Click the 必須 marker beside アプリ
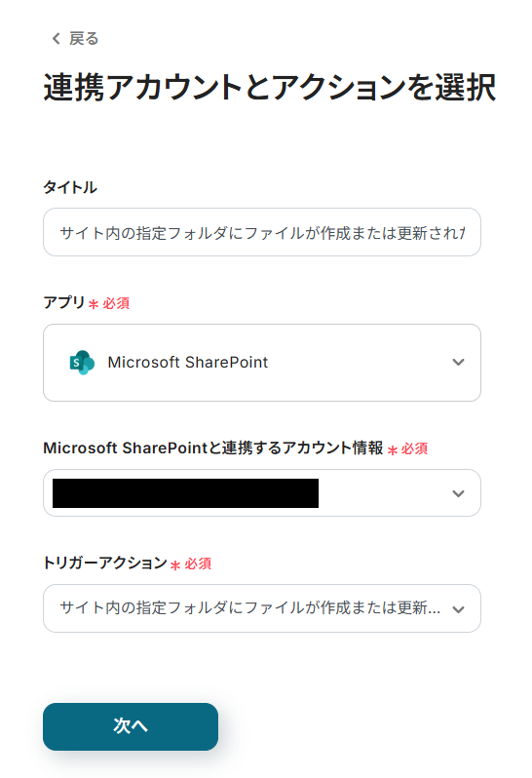The image size is (532, 778). (116, 303)
